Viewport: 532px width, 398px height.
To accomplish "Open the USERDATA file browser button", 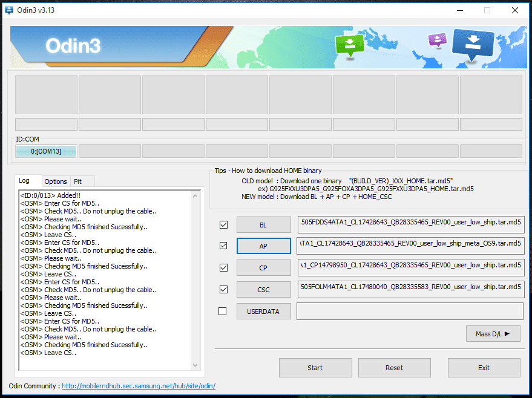I will (x=264, y=312).
